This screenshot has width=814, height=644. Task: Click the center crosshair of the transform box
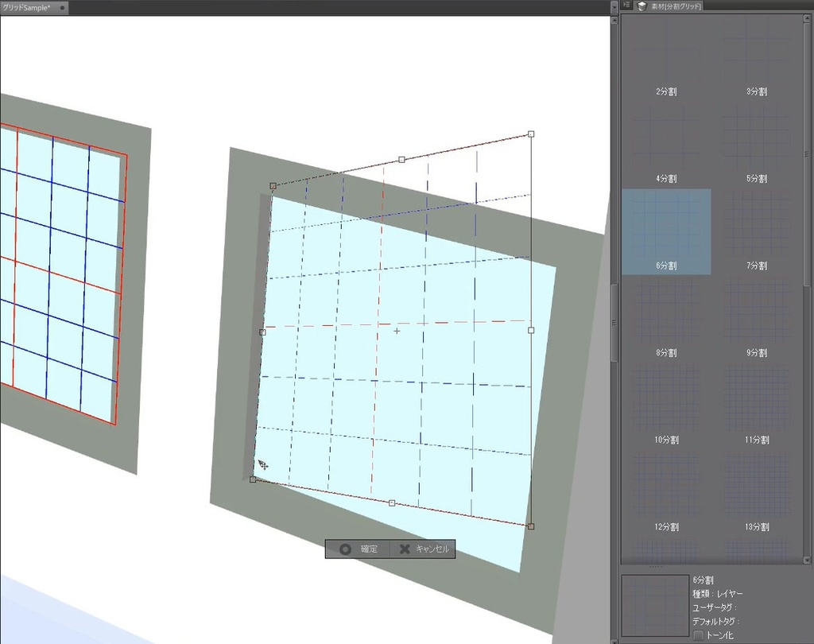tap(397, 332)
